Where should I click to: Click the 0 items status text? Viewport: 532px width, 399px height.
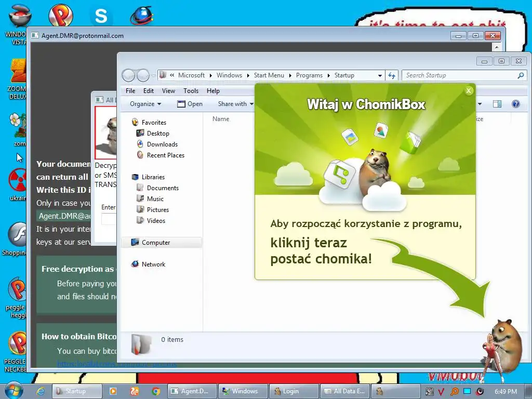[x=172, y=340]
